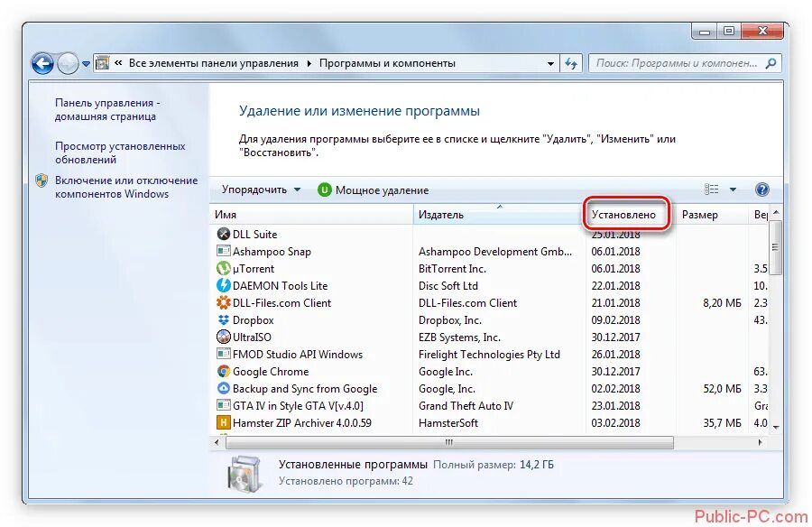The width and height of the screenshot is (812, 527).
Task: Click publisher Firelight Technologies Pty Ltd
Action: 489,355
